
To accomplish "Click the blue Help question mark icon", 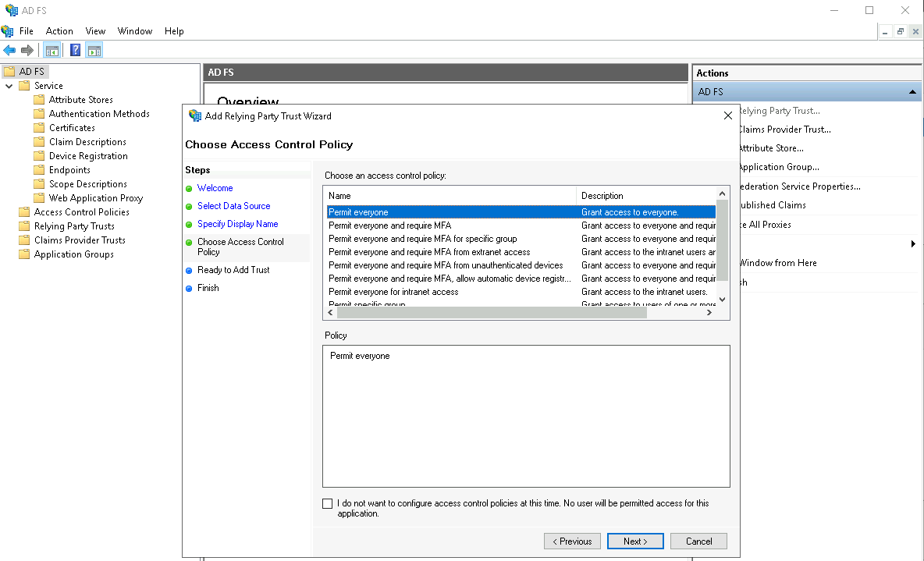I will pos(75,51).
